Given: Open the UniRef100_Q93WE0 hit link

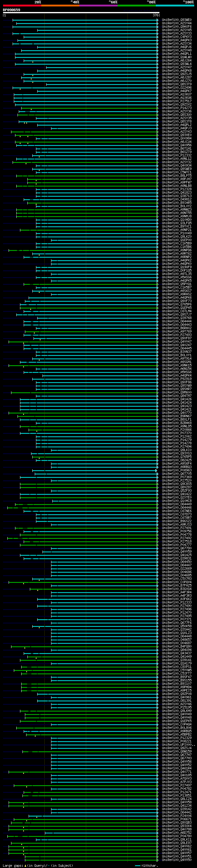Looking at the screenshot, I should coord(177,20).
